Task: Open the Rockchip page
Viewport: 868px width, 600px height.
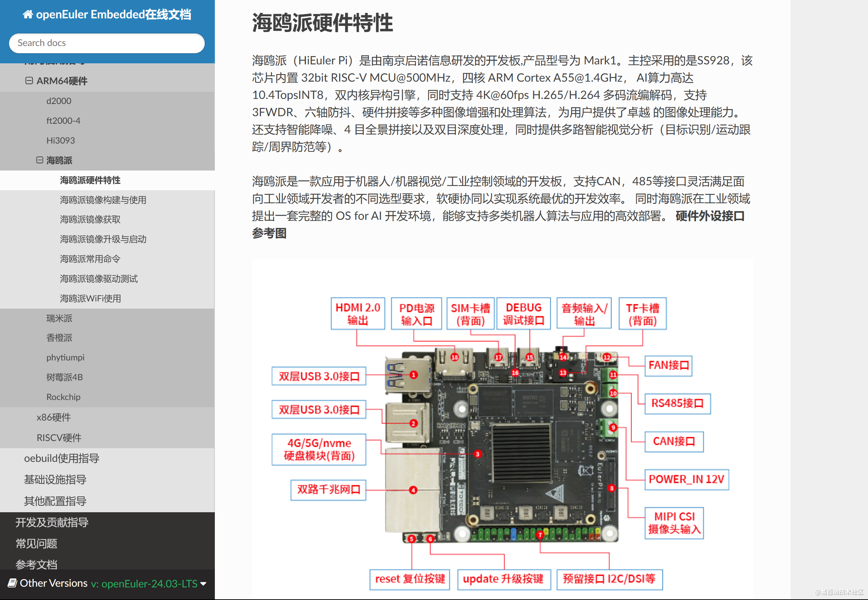Action: point(63,397)
